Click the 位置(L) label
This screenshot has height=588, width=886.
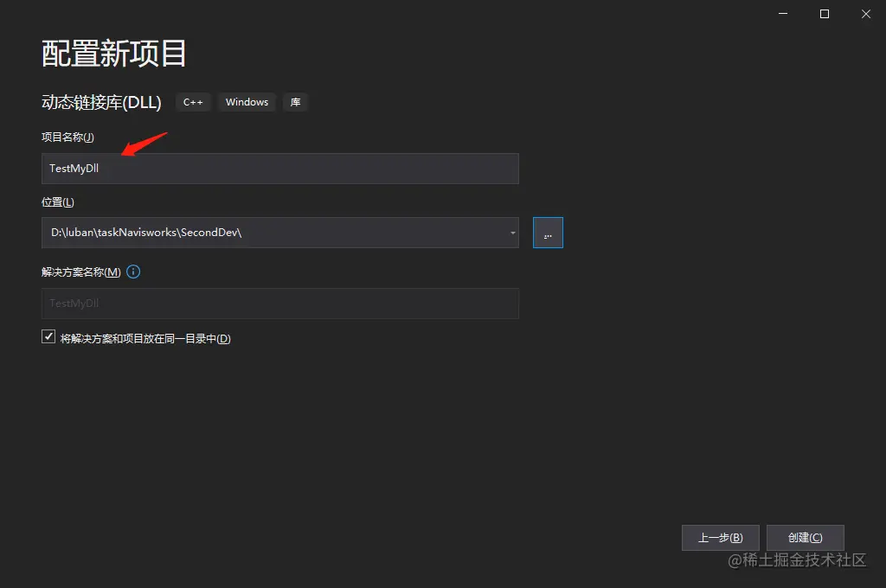pyautogui.click(x=57, y=201)
